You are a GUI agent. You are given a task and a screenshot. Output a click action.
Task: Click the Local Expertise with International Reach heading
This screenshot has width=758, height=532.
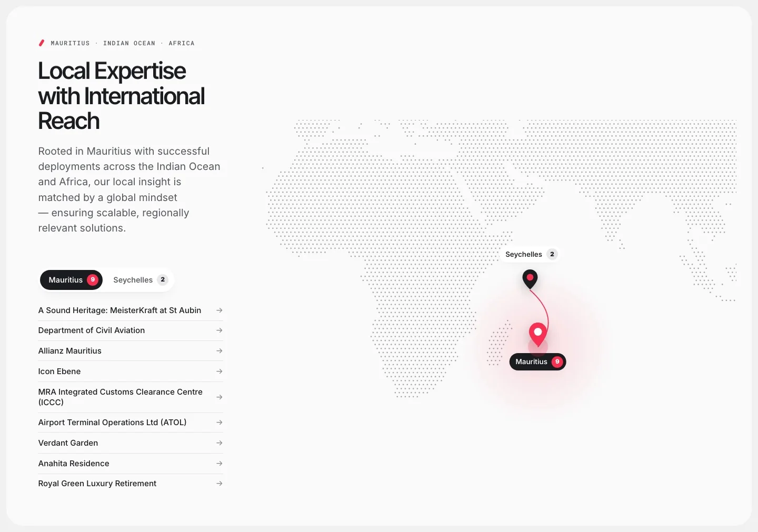(122, 96)
